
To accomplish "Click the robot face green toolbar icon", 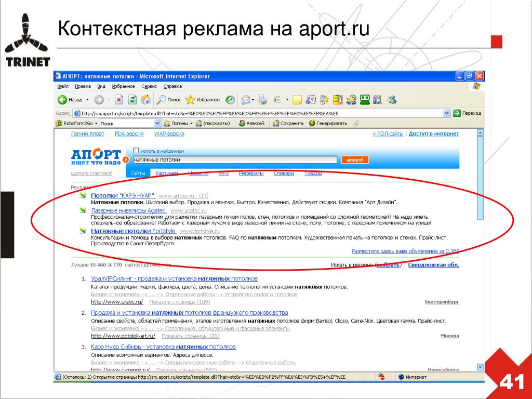I will click(365, 100).
